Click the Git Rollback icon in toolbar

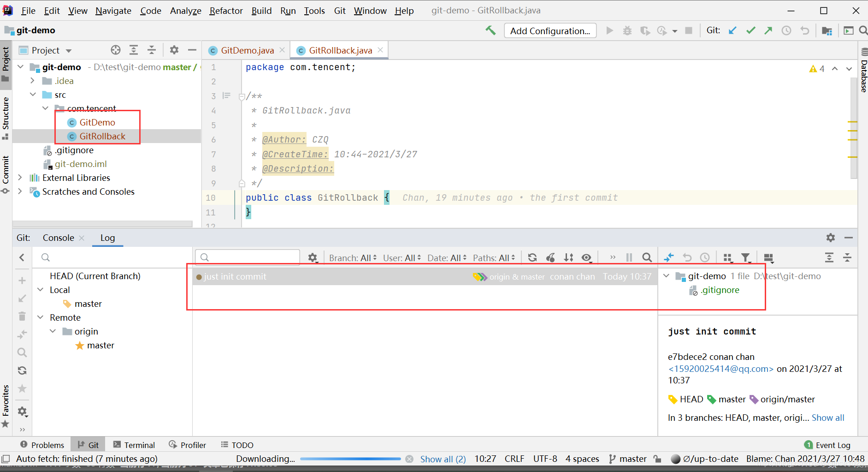(805, 30)
